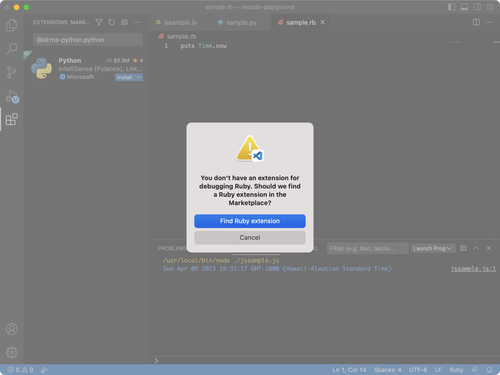This screenshot has height=375, width=500.
Task: Focus the extensions search input field
Action: 88,40
